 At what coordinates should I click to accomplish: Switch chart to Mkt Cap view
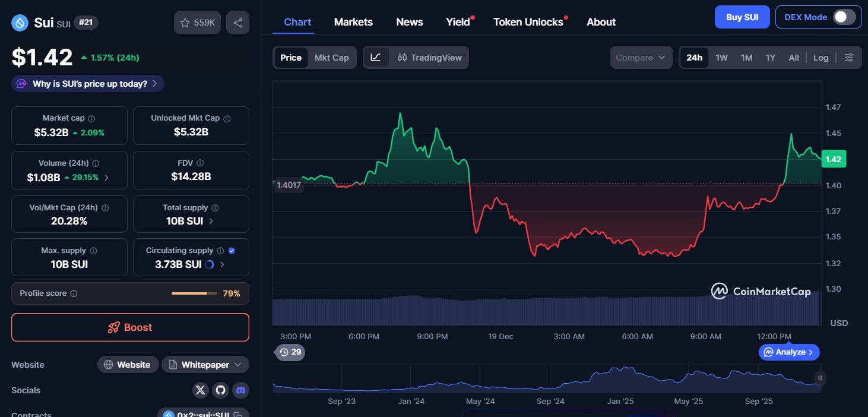(331, 57)
